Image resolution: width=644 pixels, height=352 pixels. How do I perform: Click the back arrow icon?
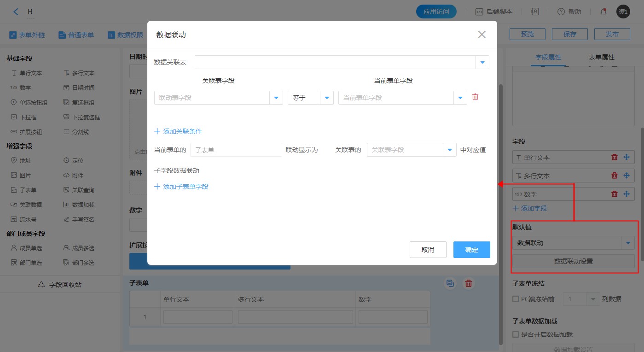click(16, 12)
